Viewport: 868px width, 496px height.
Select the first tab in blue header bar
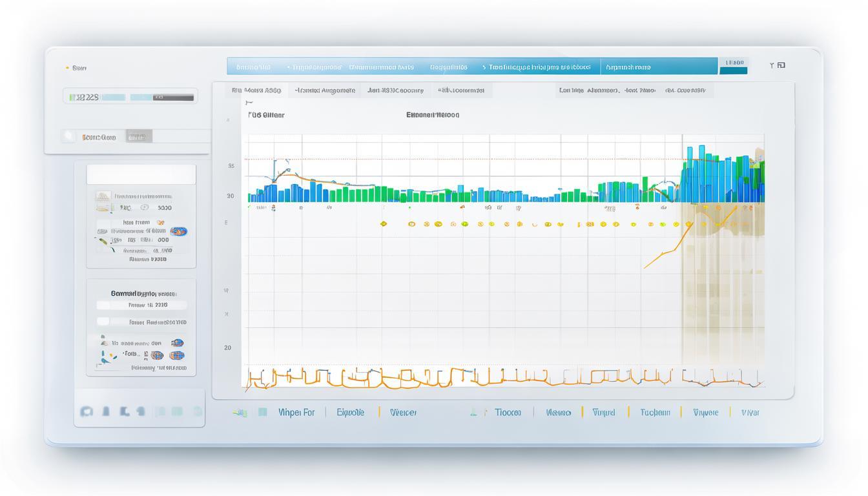tap(253, 67)
